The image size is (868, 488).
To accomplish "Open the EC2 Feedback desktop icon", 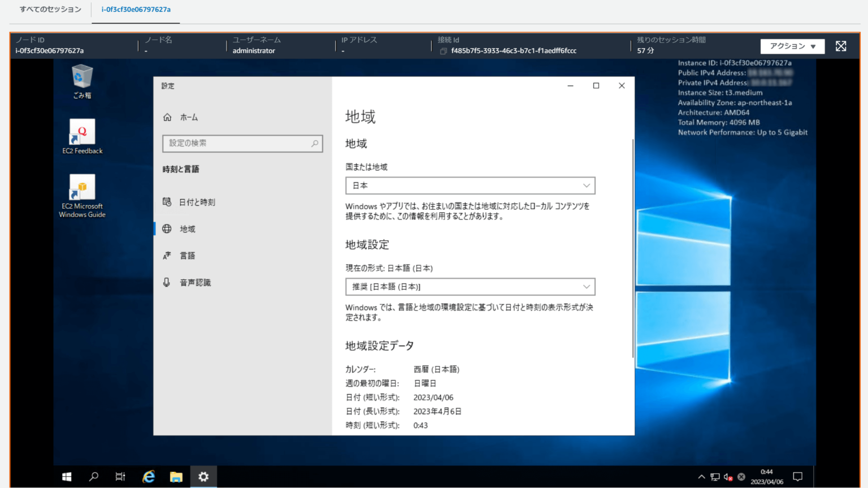I will tap(82, 132).
